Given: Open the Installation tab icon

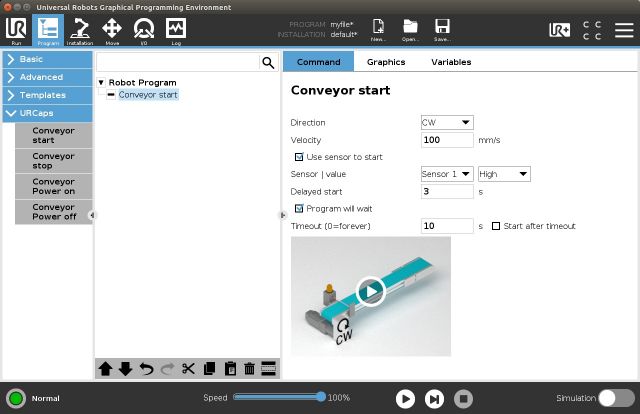Looking at the screenshot, I should pyautogui.click(x=79, y=29).
